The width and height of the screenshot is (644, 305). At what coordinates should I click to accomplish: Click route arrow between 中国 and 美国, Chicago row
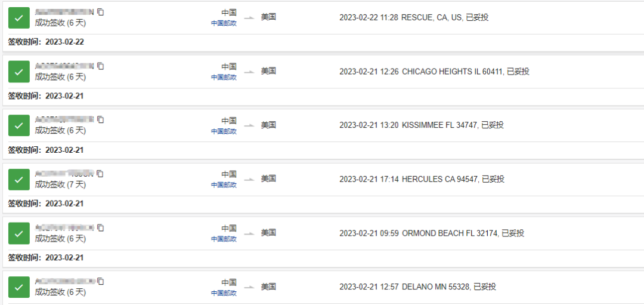click(249, 72)
